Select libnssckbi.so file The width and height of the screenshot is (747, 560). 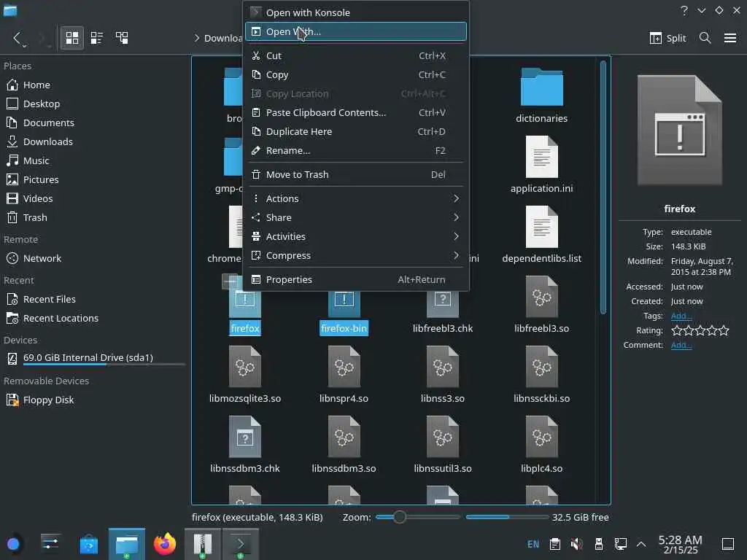pos(542,376)
